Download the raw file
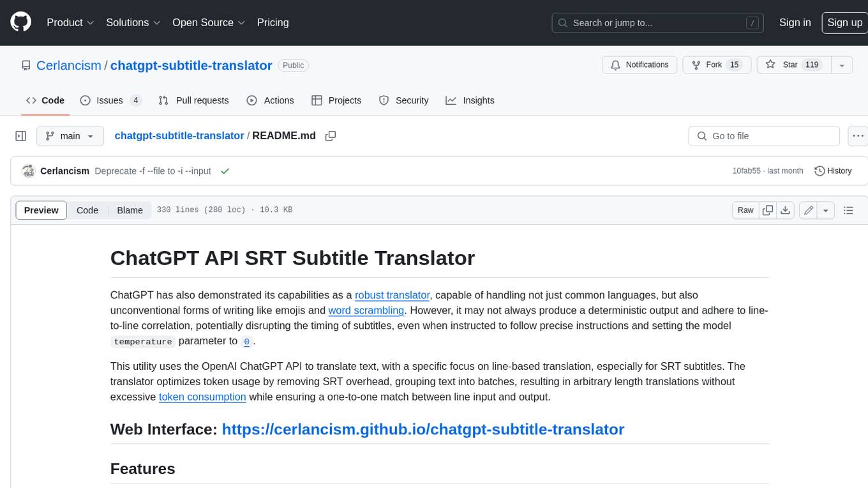The width and height of the screenshot is (868, 488). click(786, 210)
